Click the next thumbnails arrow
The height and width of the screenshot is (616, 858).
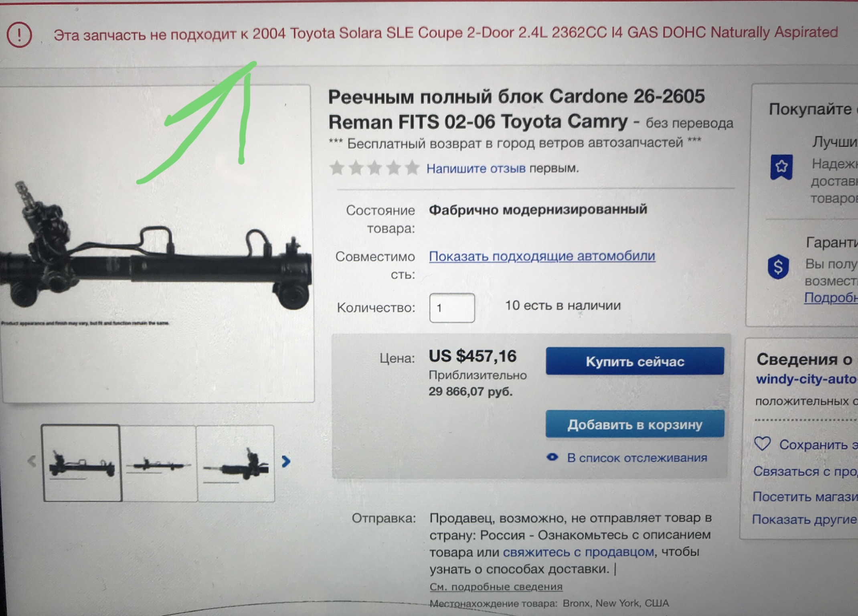pos(285,462)
